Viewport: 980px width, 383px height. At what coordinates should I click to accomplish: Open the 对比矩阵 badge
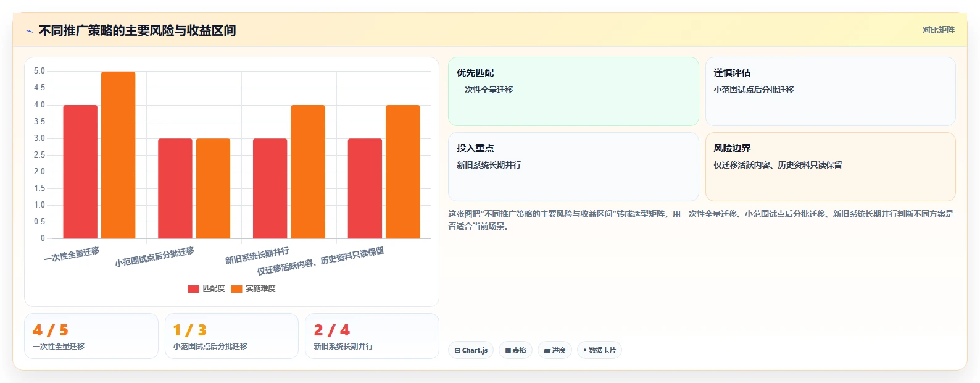pos(938,30)
